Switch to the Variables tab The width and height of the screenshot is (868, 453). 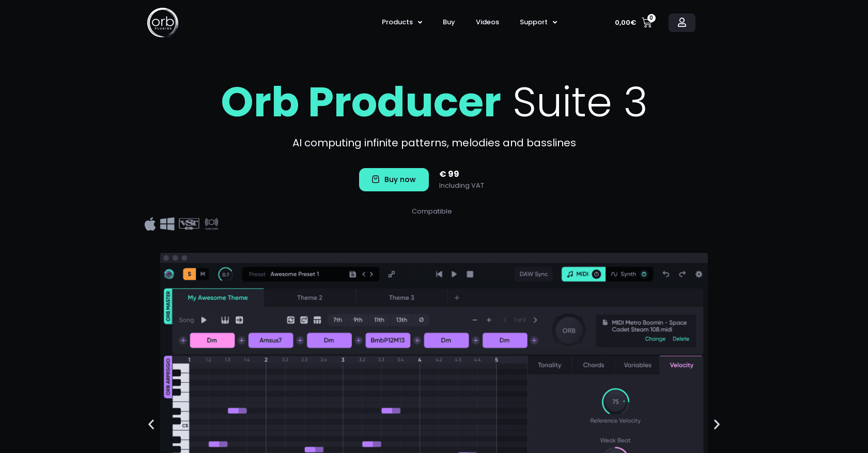click(x=638, y=365)
